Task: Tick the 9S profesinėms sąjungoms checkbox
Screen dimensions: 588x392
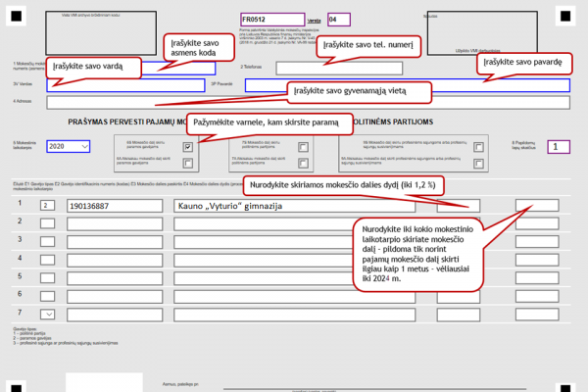Action: pos(478,147)
